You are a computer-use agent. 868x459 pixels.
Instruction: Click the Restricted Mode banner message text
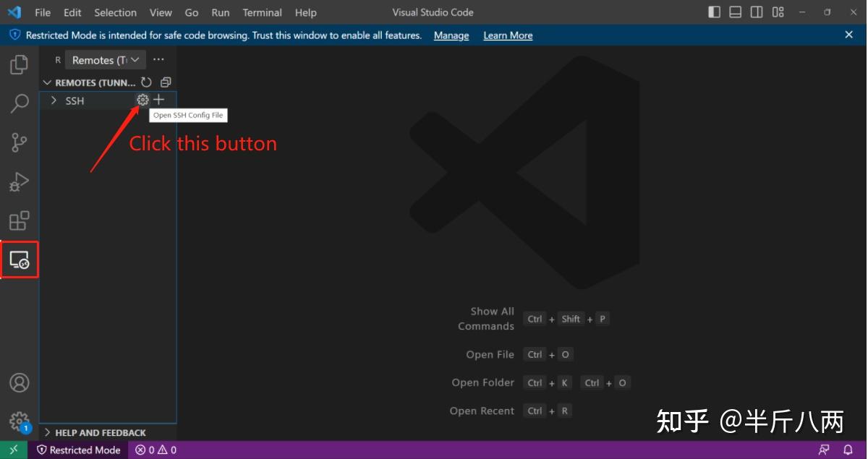(x=224, y=35)
